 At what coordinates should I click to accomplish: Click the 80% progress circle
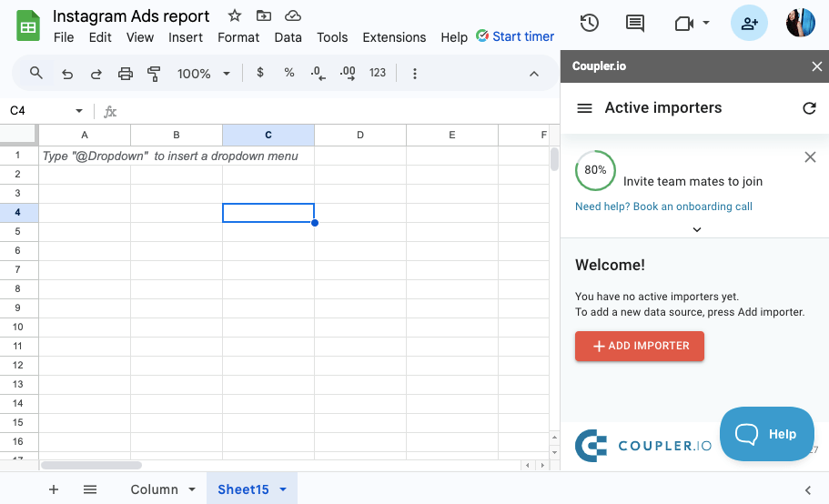pos(595,170)
